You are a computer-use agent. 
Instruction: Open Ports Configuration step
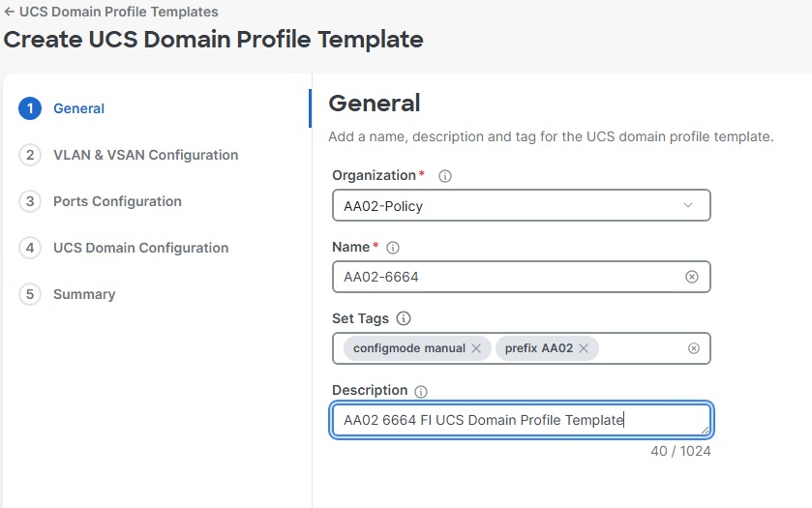pos(117,201)
